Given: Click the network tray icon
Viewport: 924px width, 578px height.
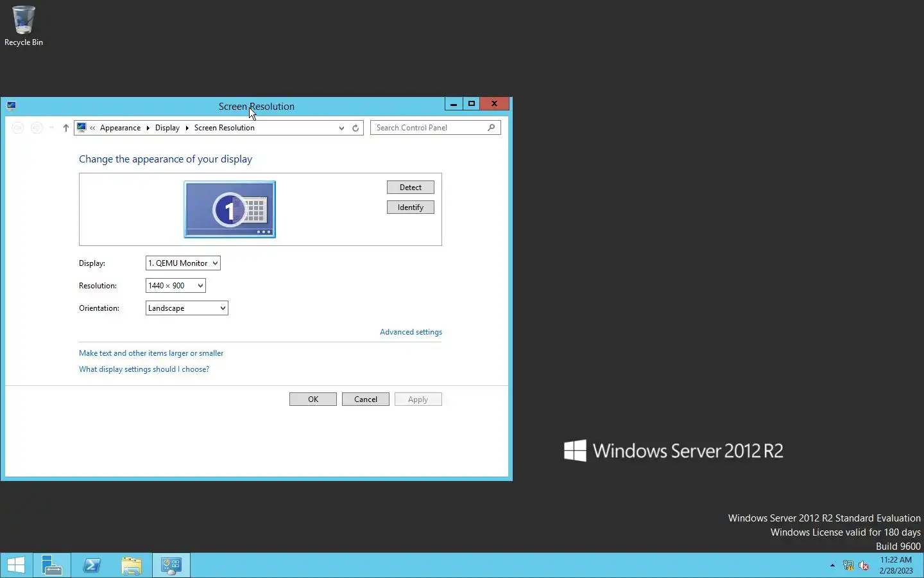Looking at the screenshot, I should coord(848,566).
